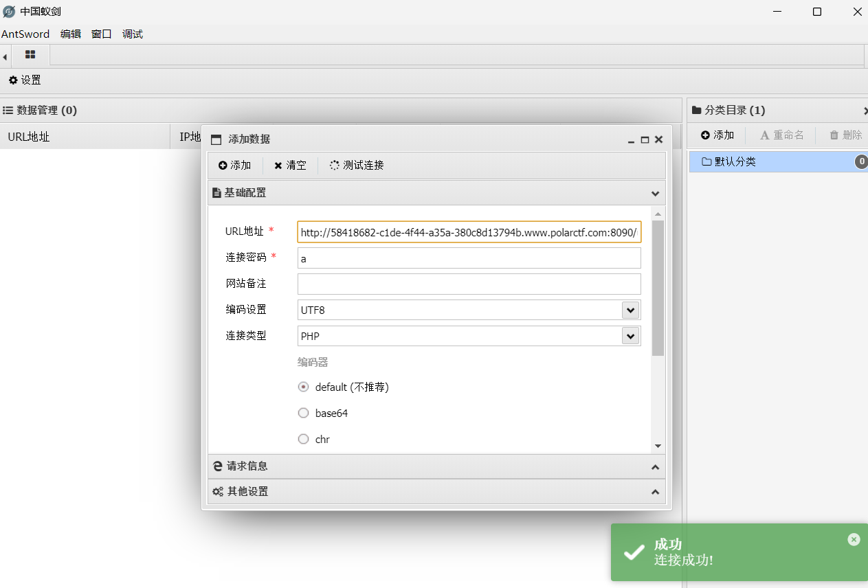Click the tab bar left arrow
Viewport: 868px width, 588px height.
click(x=5, y=57)
